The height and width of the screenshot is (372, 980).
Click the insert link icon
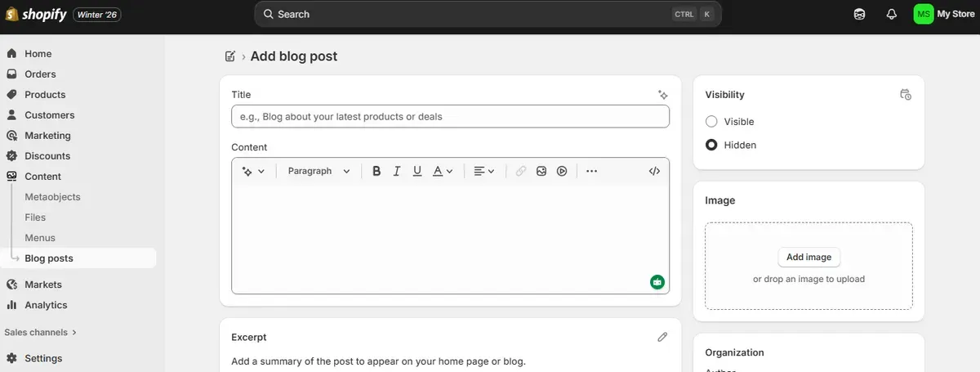point(520,171)
